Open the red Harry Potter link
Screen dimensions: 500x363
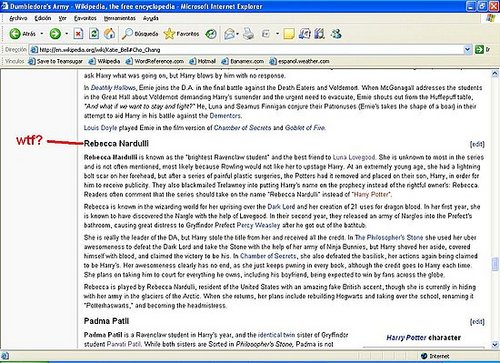(371, 194)
